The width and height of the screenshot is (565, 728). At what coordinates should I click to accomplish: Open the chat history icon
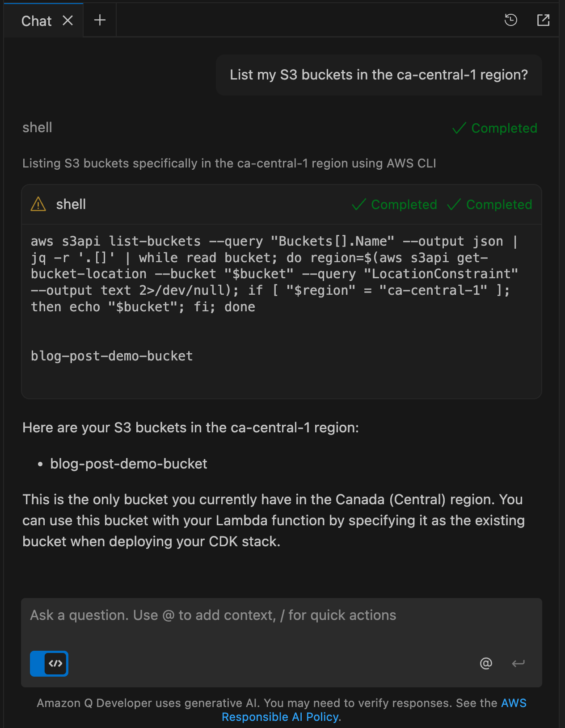pos(510,20)
